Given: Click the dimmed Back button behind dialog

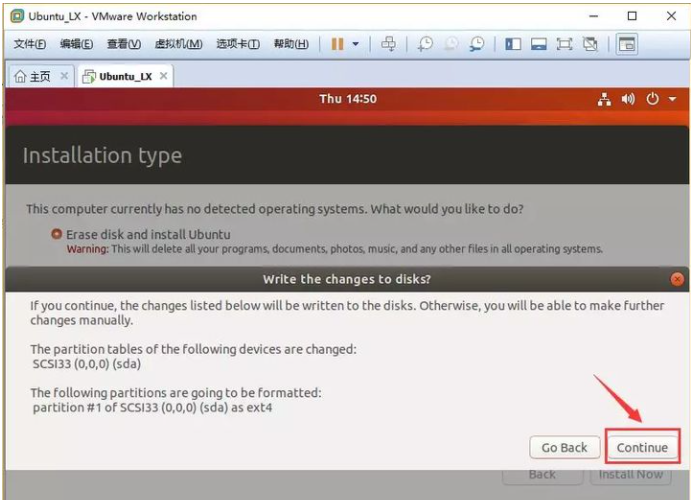Looking at the screenshot, I should [542, 475].
